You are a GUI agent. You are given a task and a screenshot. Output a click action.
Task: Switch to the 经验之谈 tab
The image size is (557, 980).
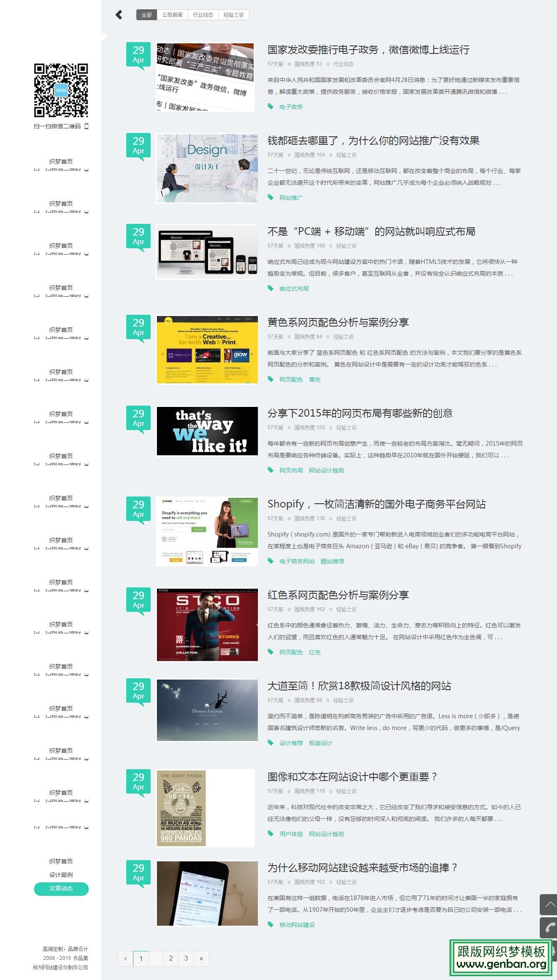(x=234, y=15)
